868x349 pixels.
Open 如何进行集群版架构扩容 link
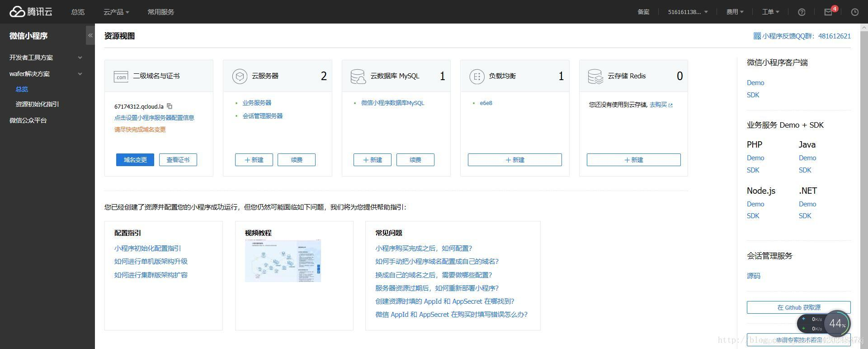(x=151, y=275)
